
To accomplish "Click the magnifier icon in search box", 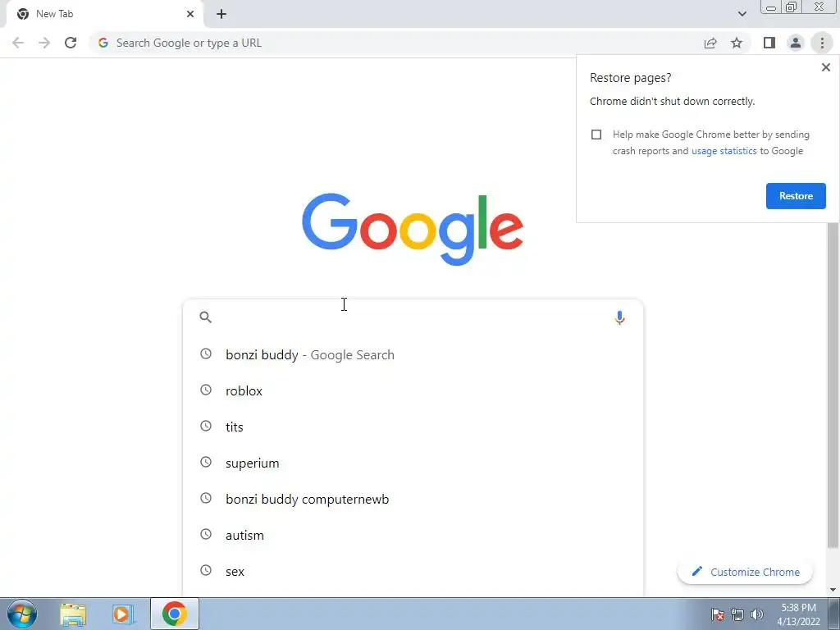I will point(205,317).
